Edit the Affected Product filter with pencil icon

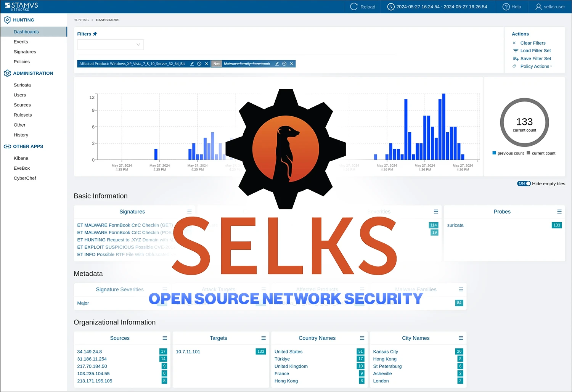[x=192, y=64]
